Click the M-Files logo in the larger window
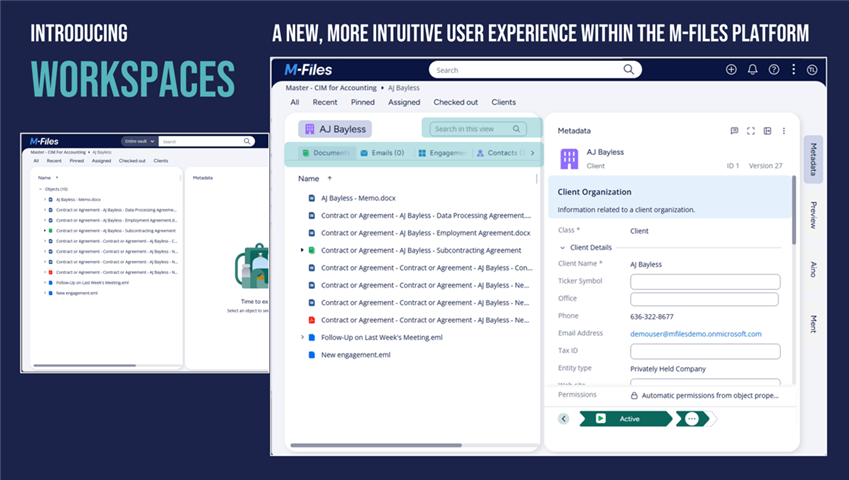Image resolution: width=849 pixels, height=480 pixels. click(308, 70)
